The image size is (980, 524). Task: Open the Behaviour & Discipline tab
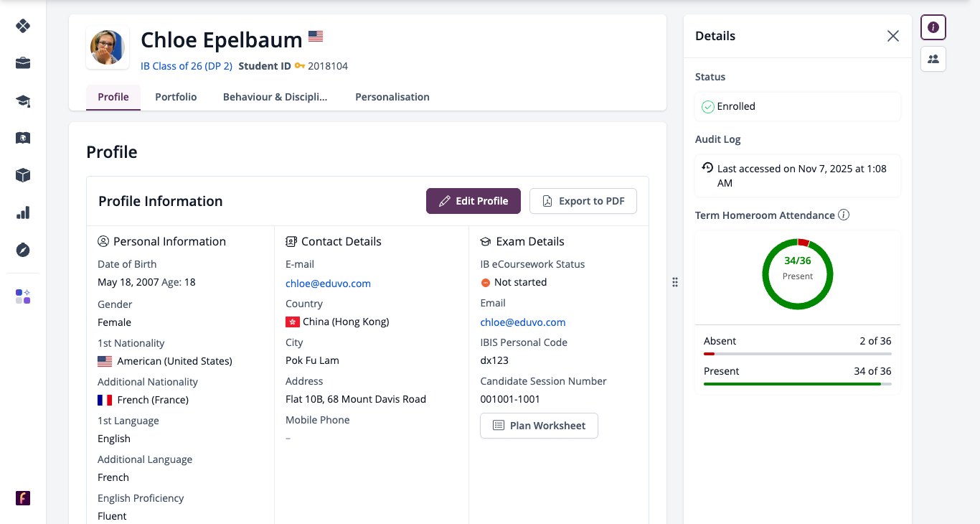point(275,97)
